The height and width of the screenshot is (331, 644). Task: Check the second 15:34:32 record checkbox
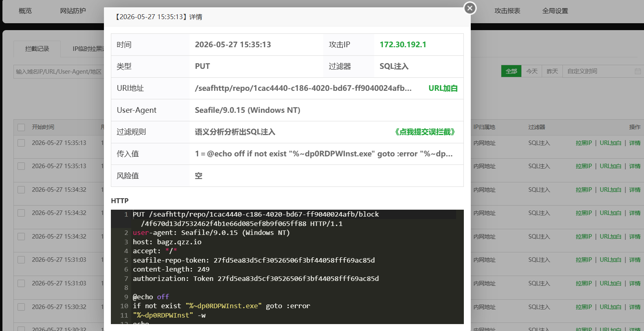coord(21,213)
